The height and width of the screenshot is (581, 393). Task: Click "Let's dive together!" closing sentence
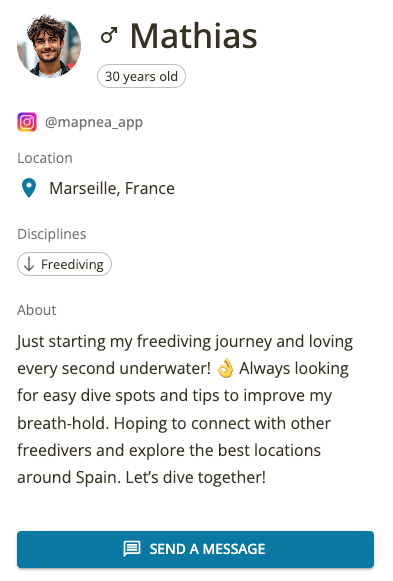coord(196,477)
